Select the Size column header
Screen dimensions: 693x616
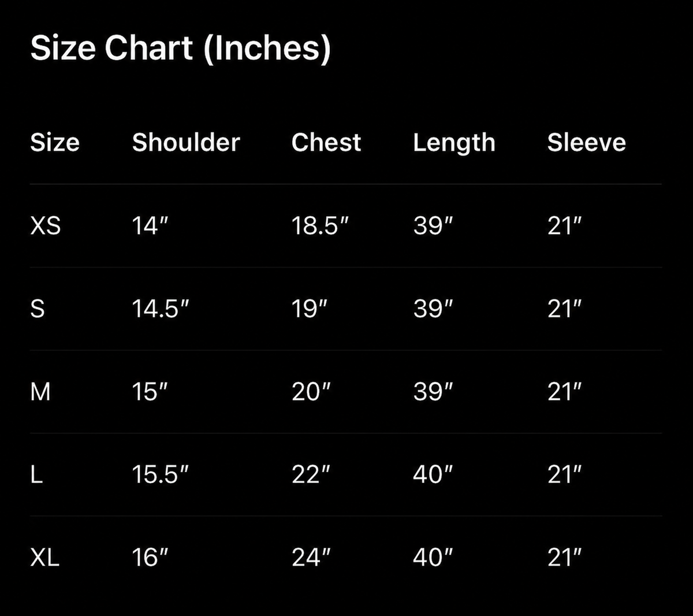coord(55,142)
